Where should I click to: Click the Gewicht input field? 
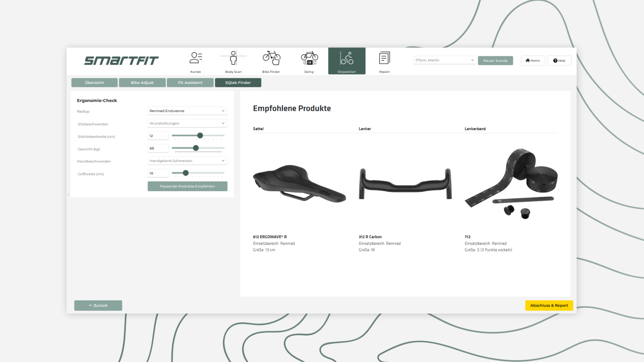click(x=158, y=148)
